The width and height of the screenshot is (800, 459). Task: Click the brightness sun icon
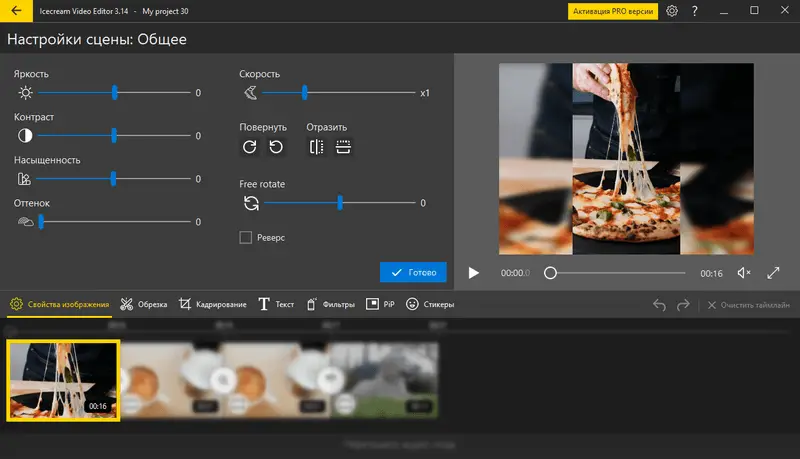(25, 93)
